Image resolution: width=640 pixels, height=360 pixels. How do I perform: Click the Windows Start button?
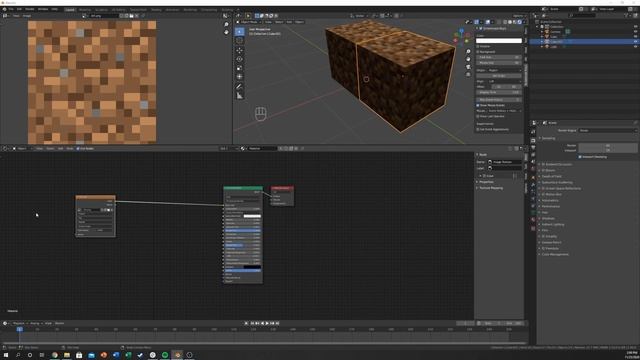coord(6,355)
